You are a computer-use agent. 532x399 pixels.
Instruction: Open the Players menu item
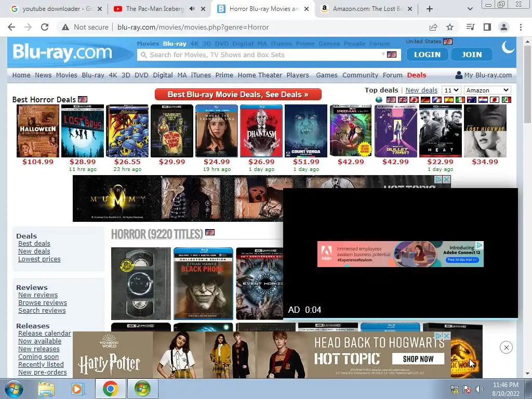tap(298, 75)
